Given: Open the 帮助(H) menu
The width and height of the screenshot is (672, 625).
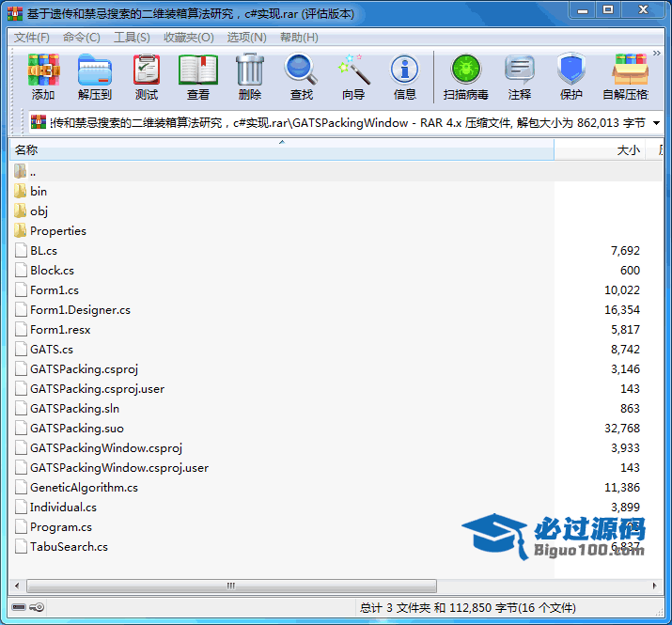Looking at the screenshot, I should coord(299,38).
